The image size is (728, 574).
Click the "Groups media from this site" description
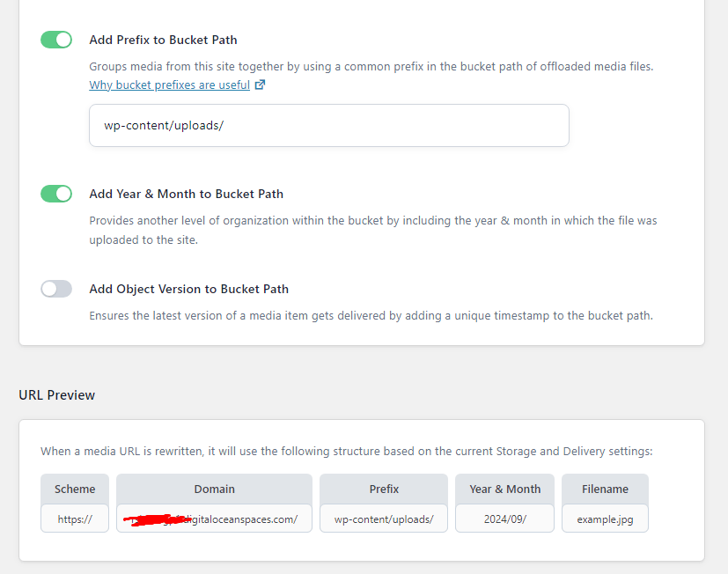coord(371,66)
